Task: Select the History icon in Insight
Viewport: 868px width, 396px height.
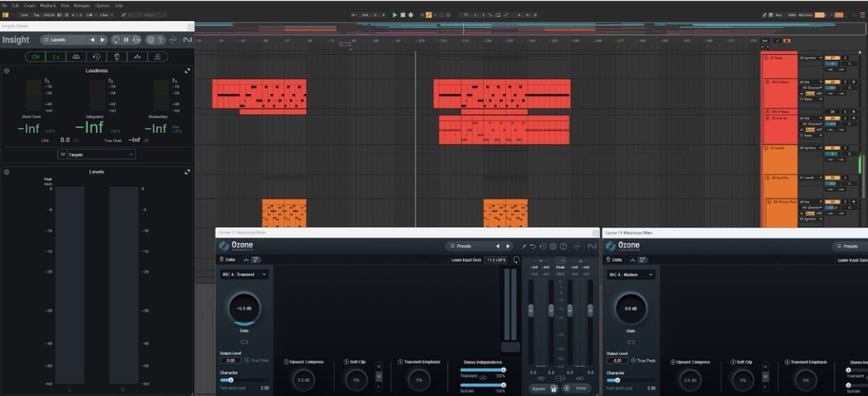Action: [x=96, y=56]
